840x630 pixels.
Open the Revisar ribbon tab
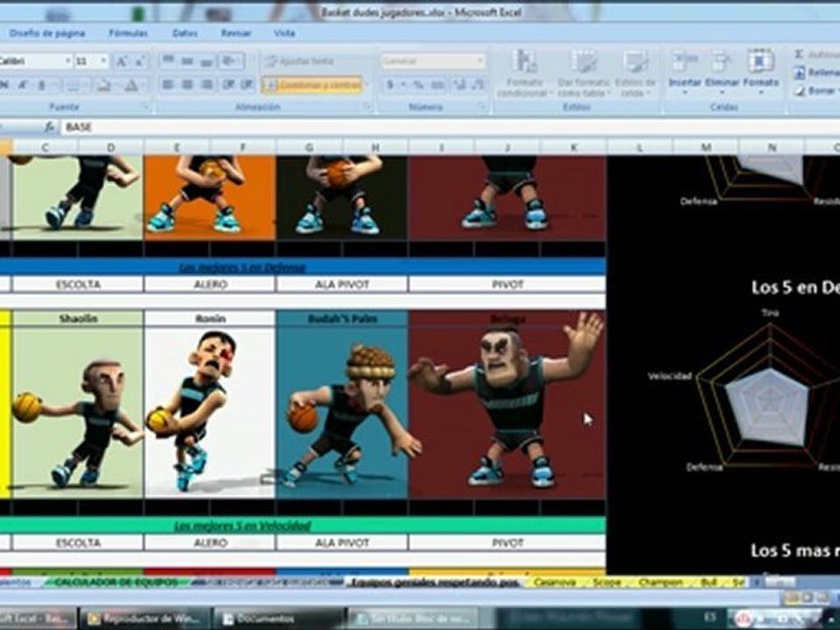coord(236,33)
